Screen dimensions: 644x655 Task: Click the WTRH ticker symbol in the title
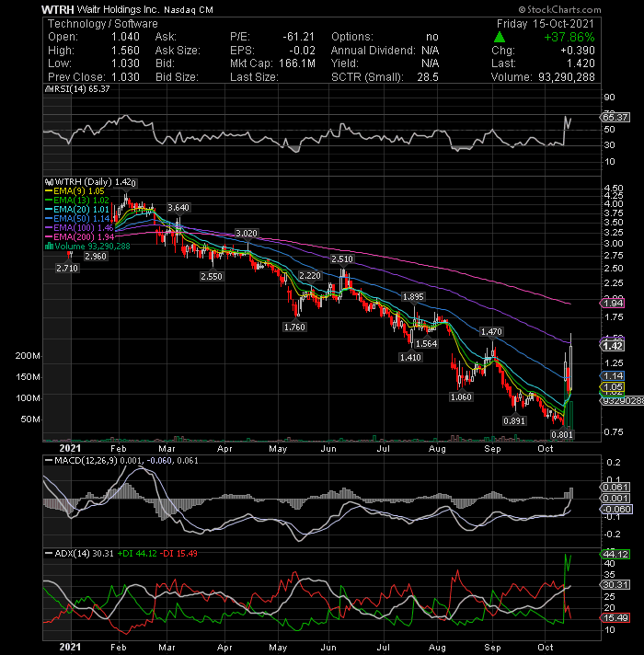[x=58, y=9]
